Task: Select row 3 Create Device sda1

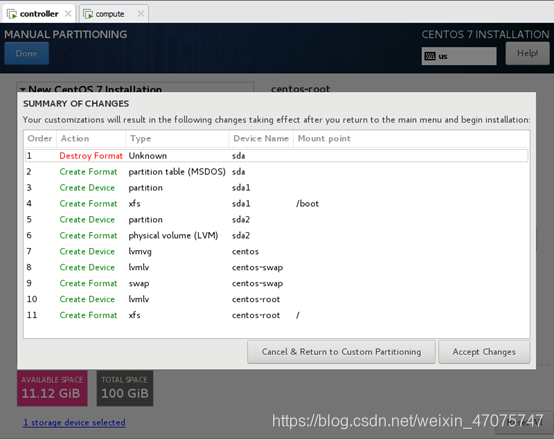Action: [x=277, y=188]
